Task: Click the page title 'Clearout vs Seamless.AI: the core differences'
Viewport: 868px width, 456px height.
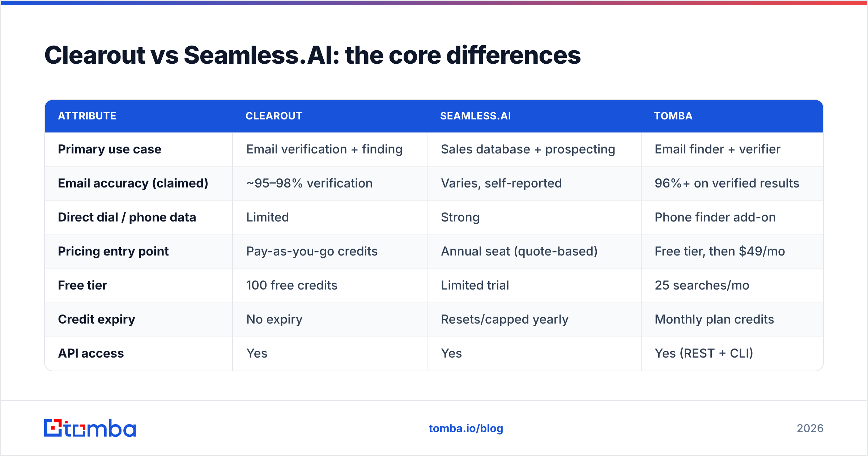Action: (312, 55)
